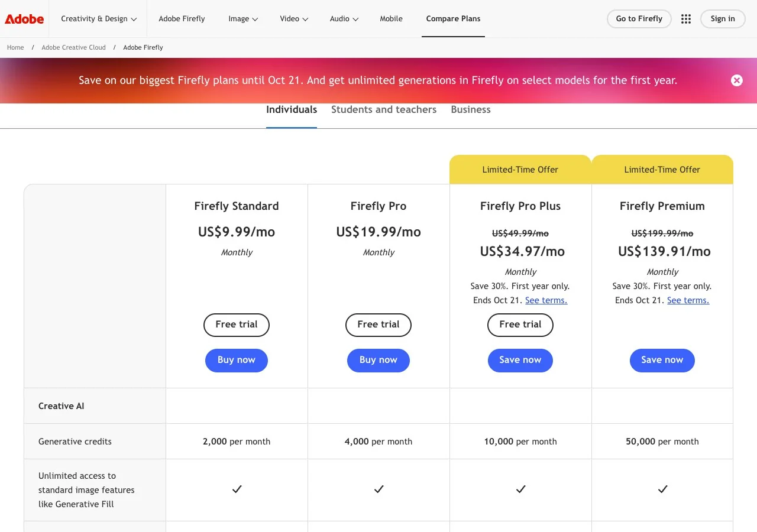Go to Home breadcrumb
The height and width of the screenshot is (532, 757).
pyautogui.click(x=15, y=47)
